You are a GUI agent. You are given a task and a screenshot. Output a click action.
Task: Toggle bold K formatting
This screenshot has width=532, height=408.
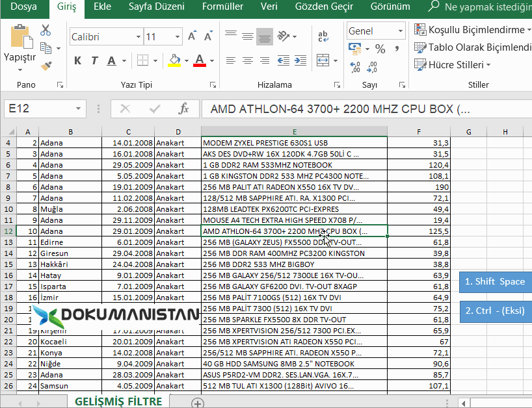(77, 60)
